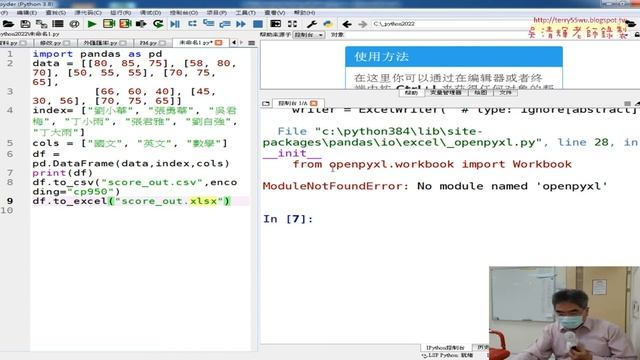The width and height of the screenshot is (640, 360).
Task: Open file with the folder toolbar icon
Action: [x=8, y=24]
